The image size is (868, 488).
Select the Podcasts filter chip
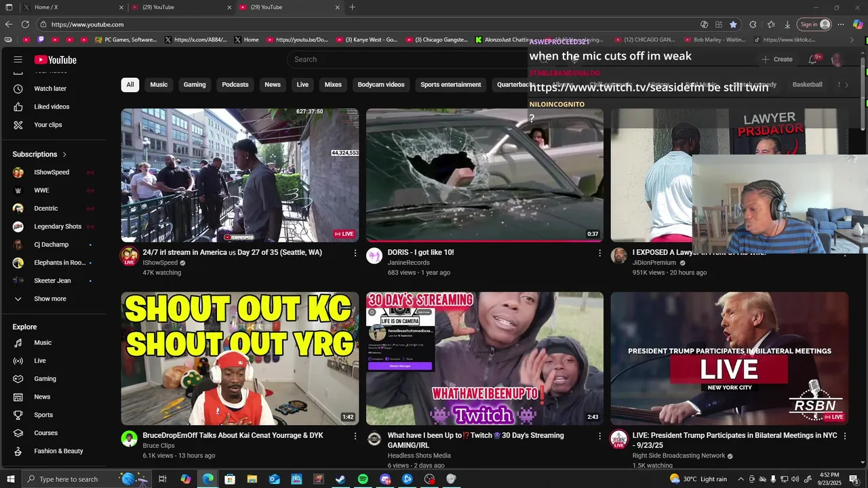(235, 85)
